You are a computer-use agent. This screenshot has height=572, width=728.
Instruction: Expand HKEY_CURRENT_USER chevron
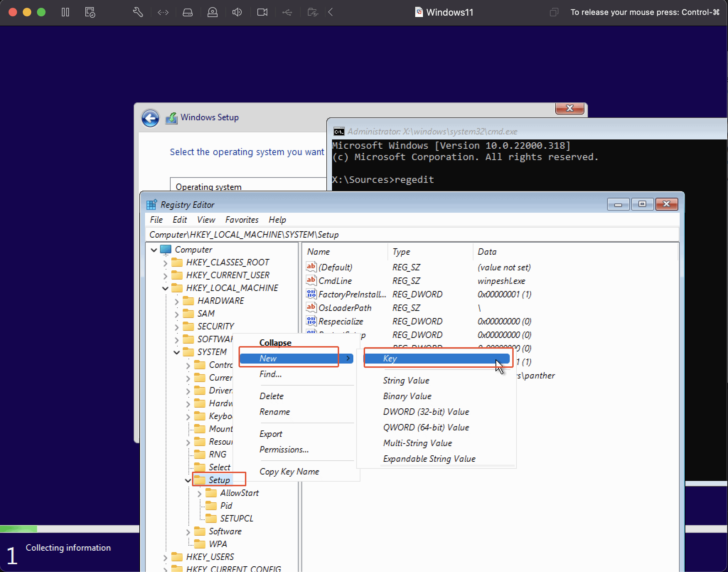coord(165,276)
